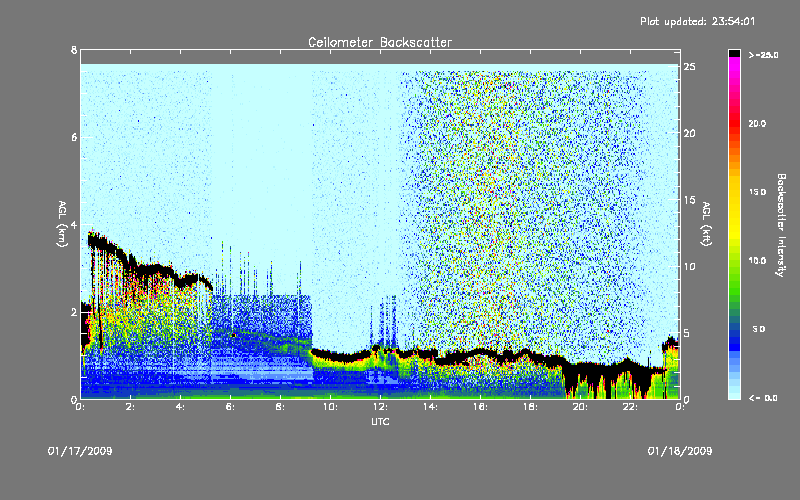Viewport: 800px width, 500px height.
Task: Pick the black swatch atop the colorbar
Action: (734, 54)
